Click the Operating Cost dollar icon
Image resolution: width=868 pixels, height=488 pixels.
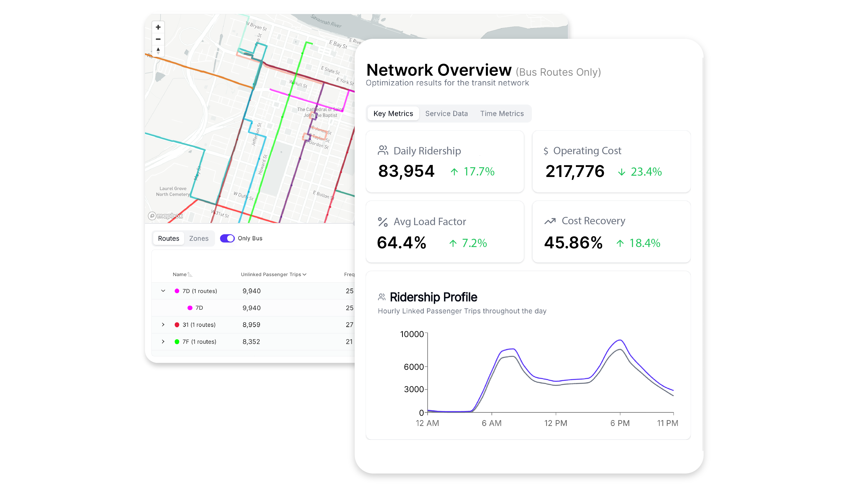click(x=546, y=151)
